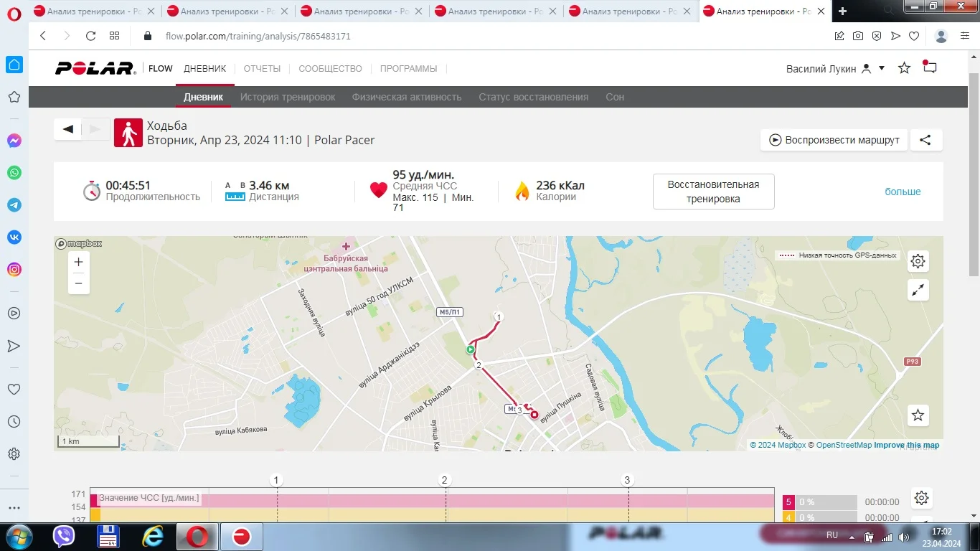Switch to Статус восстановления tab
The image size is (980, 551).
click(534, 97)
